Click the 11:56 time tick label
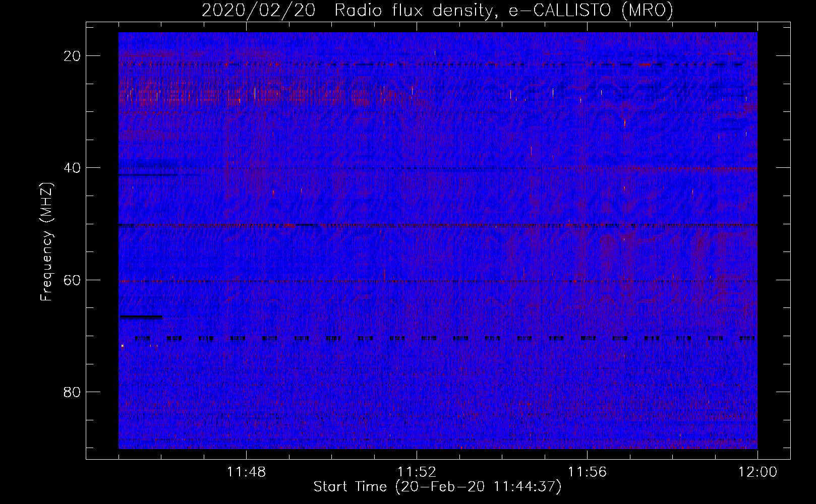 coord(587,472)
